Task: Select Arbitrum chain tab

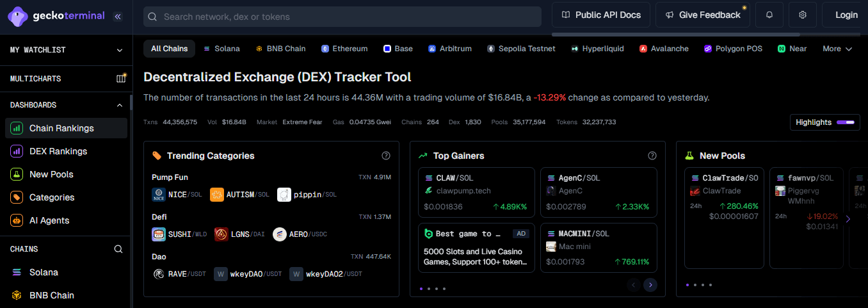Action: pyautogui.click(x=450, y=49)
